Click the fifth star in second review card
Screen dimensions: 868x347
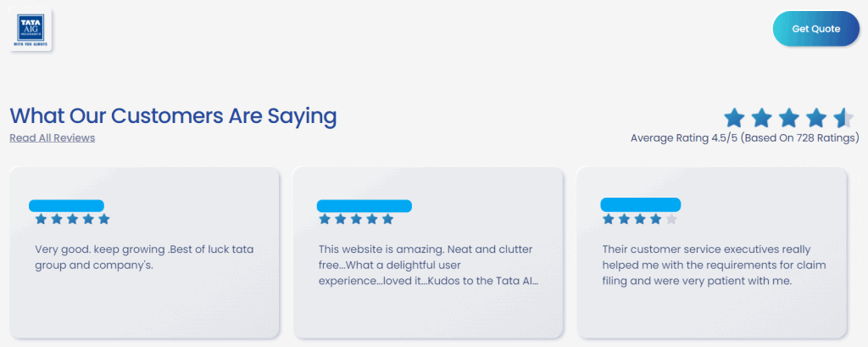click(387, 219)
